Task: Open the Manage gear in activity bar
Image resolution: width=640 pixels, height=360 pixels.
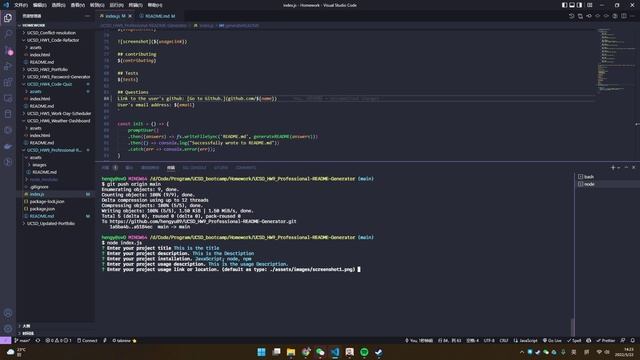Action: click(8, 329)
